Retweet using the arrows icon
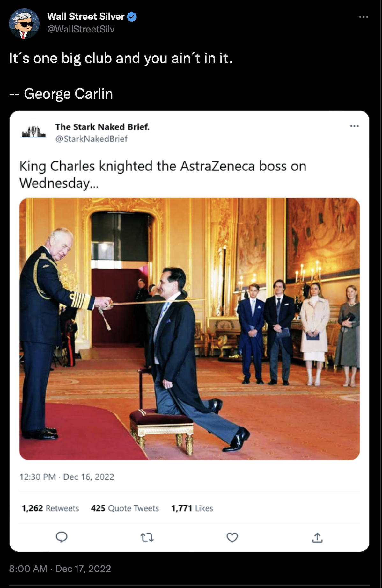The width and height of the screenshot is (382, 588). [147, 538]
